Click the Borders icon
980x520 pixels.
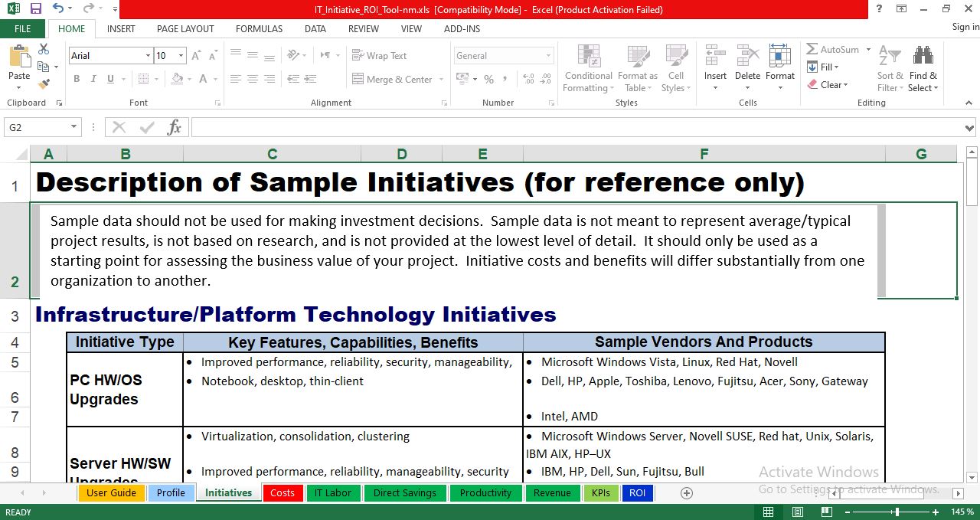[x=142, y=79]
